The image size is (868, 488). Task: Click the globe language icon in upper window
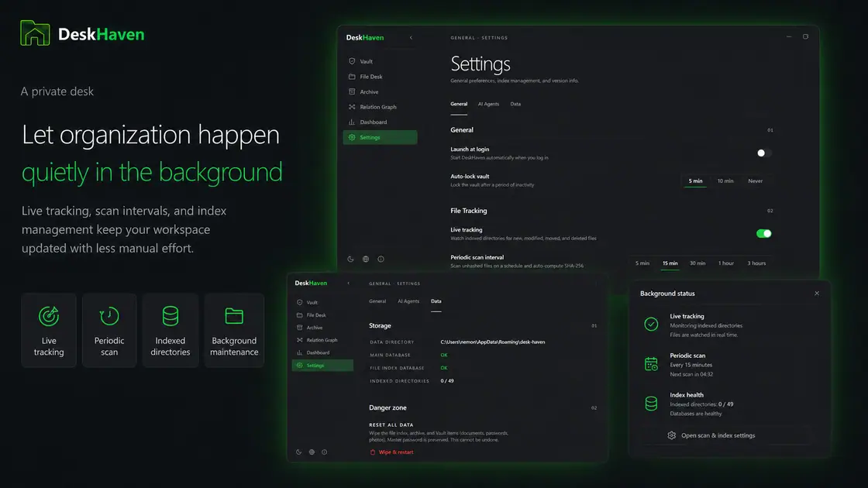[x=366, y=259]
